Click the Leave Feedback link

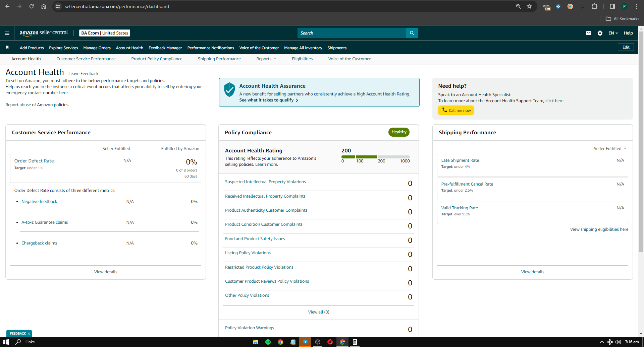pyautogui.click(x=84, y=74)
